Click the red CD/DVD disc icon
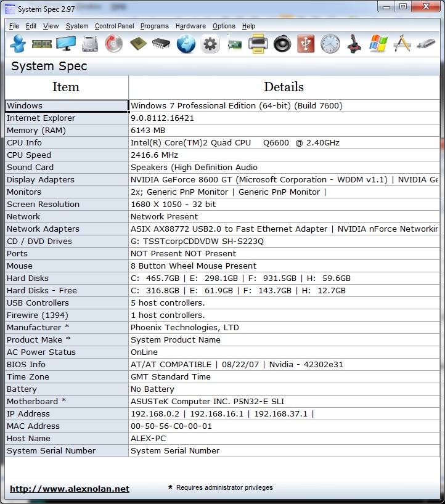This screenshot has height=504, width=445. pos(113,44)
